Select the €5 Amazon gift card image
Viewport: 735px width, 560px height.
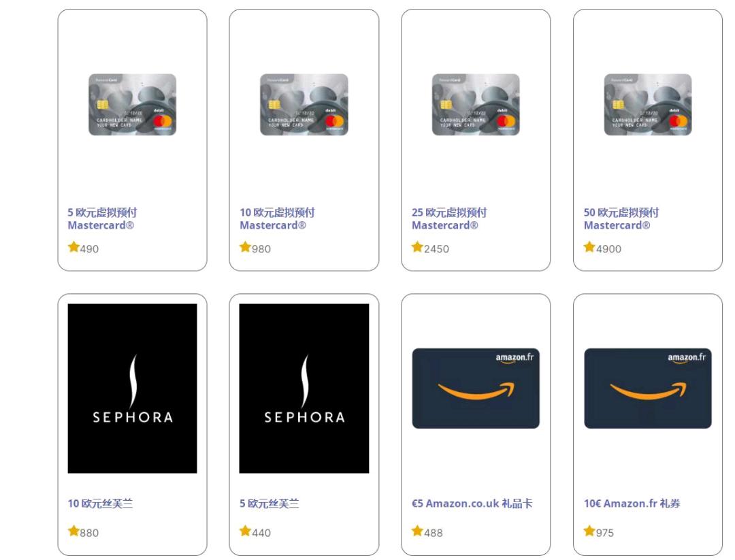pyautogui.click(x=476, y=388)
